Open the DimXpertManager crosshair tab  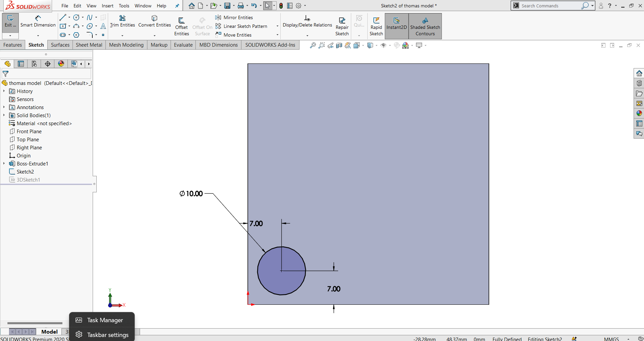click(48, 64)
